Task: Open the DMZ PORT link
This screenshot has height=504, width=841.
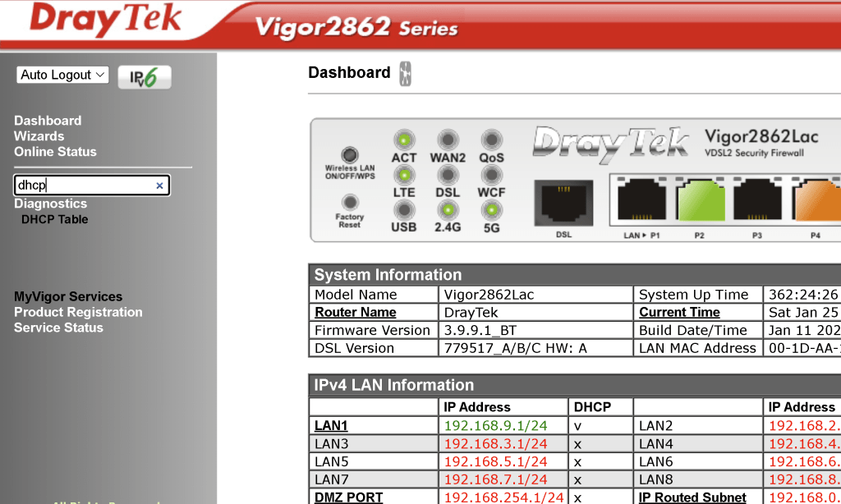Action: coord(348,497)
